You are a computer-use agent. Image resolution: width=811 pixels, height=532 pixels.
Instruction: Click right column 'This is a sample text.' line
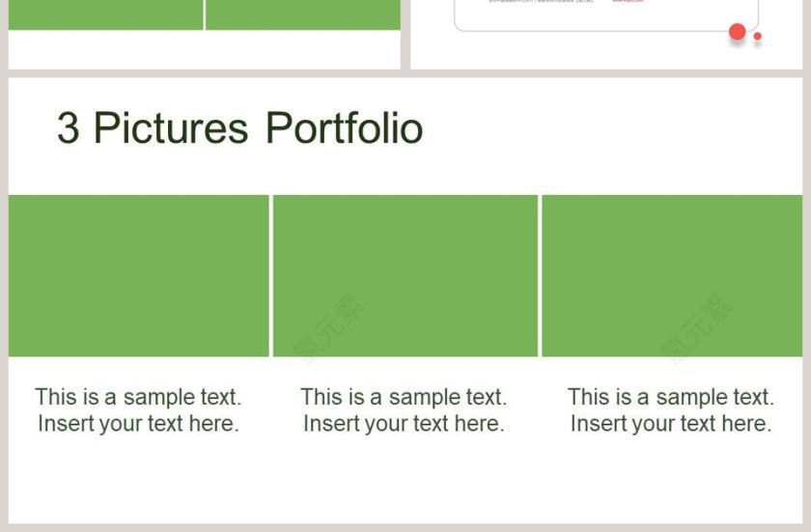(671, 397)
